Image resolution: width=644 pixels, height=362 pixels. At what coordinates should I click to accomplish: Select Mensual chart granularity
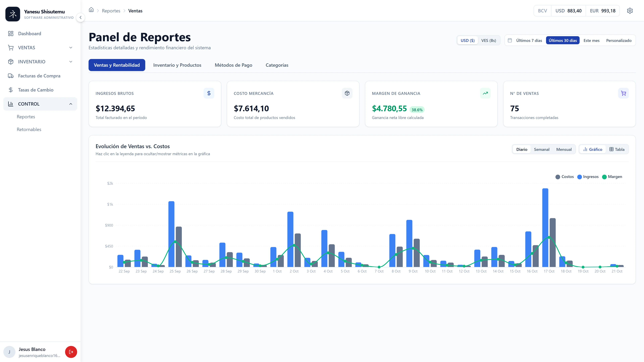pyautogui.click(x=564, y=149)
